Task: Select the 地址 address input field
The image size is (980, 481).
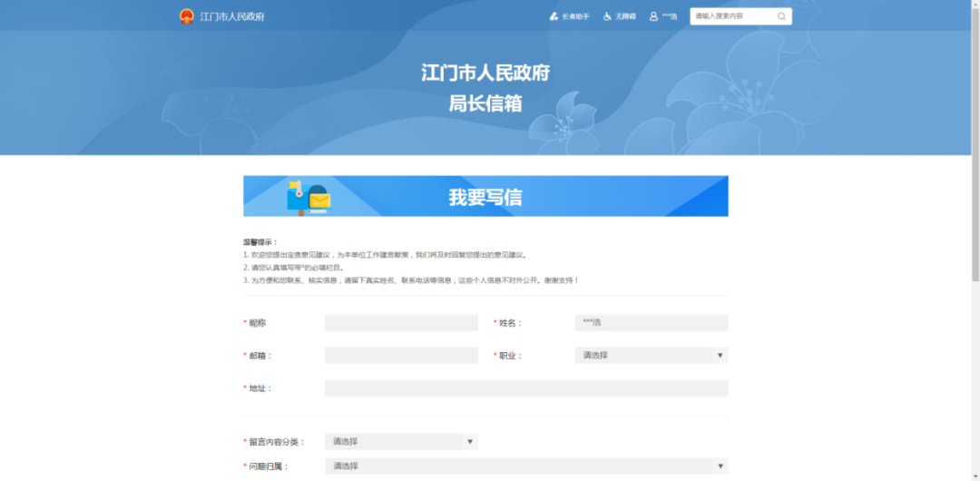Action: click(526, 388)
